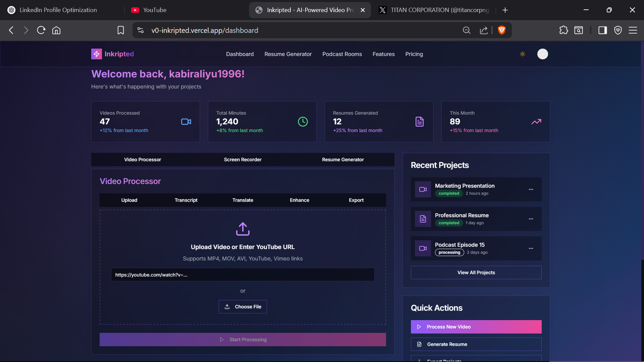Toggle the sun theme switch icon
The image size is (644, 362).
(x=523, y=54)
